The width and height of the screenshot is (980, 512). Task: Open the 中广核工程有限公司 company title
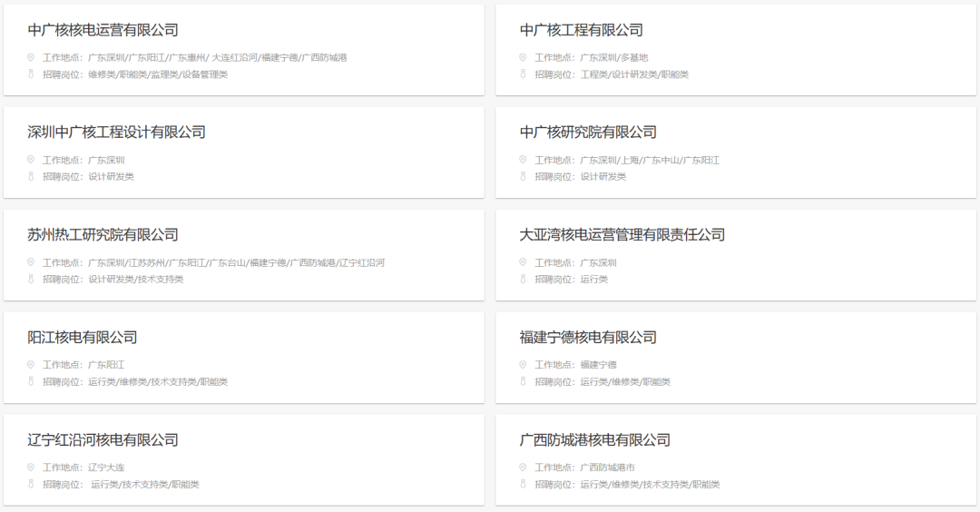coord(582,30)
